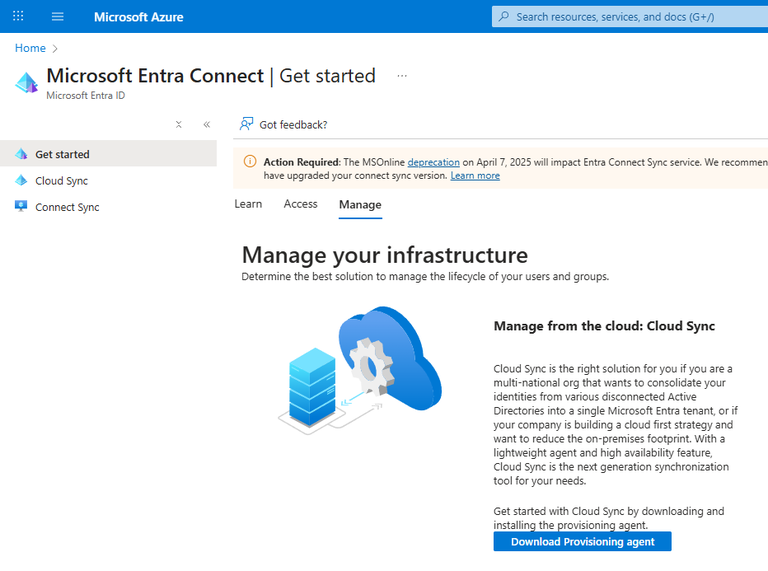The height and width of the screenshot is (571, 768).
Task: Go to the Home breadcrumb
Action: tap(30, 48)
